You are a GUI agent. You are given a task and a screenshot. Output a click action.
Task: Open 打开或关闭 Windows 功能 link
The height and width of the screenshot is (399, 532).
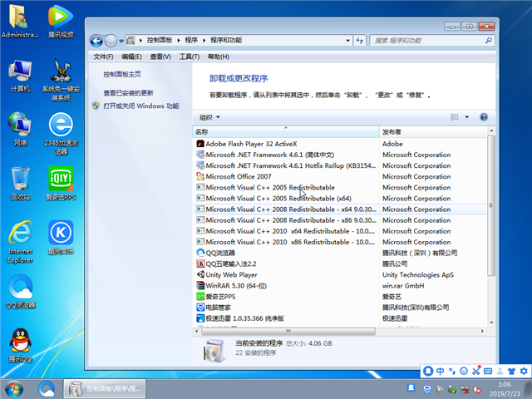coord(140,106)
